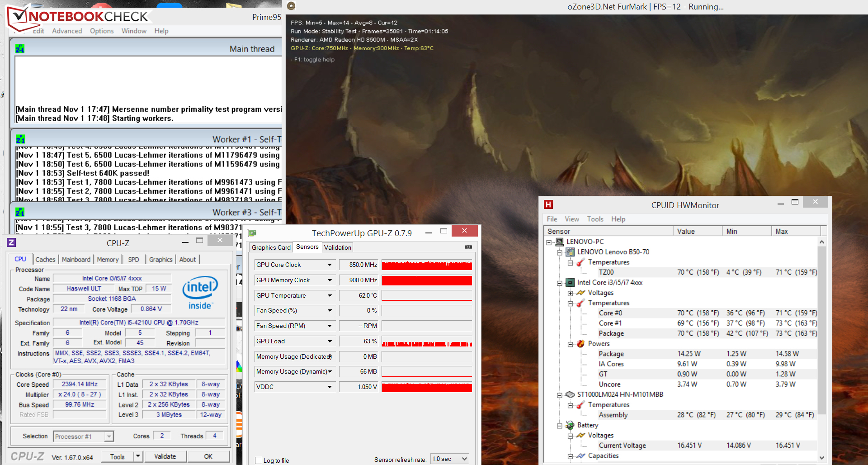Click the thermometer icon above the Core #0 row
This screenshot has height=465, width=868.
tap(581, 303)
